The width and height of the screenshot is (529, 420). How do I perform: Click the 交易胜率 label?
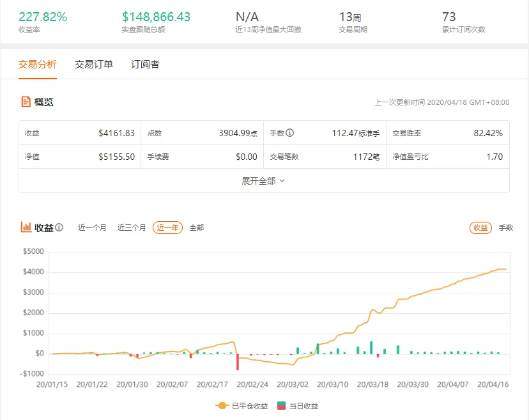coord(406,133)
